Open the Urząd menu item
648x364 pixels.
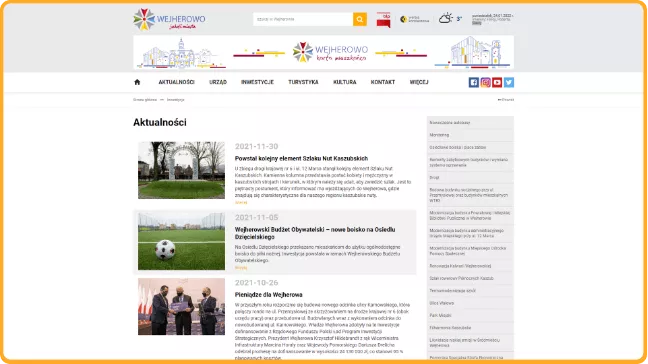click(218, 82)
